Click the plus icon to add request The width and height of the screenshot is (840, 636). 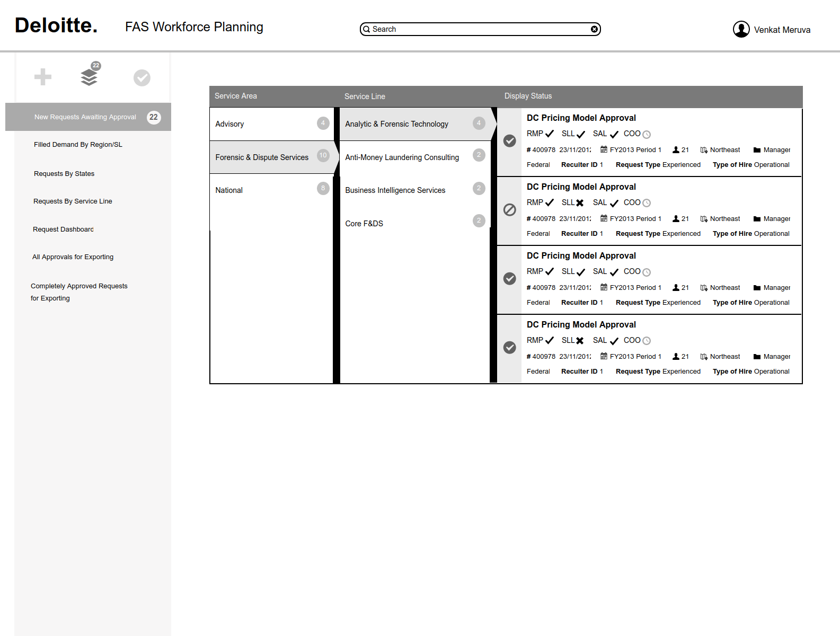tap(43, 77)
